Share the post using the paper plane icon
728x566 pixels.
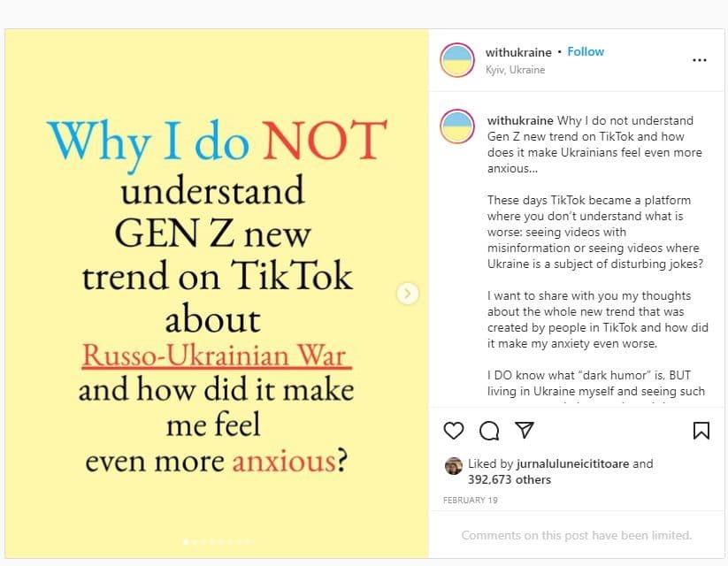pos(525,431)
